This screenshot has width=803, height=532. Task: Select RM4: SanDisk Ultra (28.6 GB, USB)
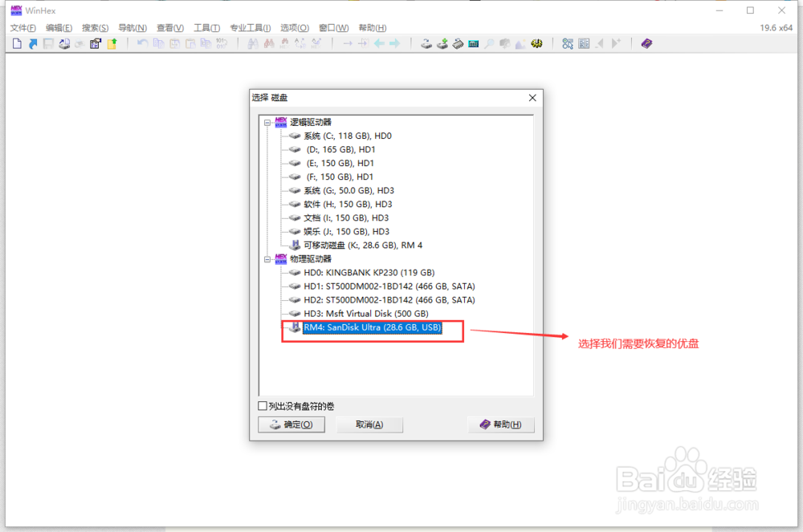[373, 327]
